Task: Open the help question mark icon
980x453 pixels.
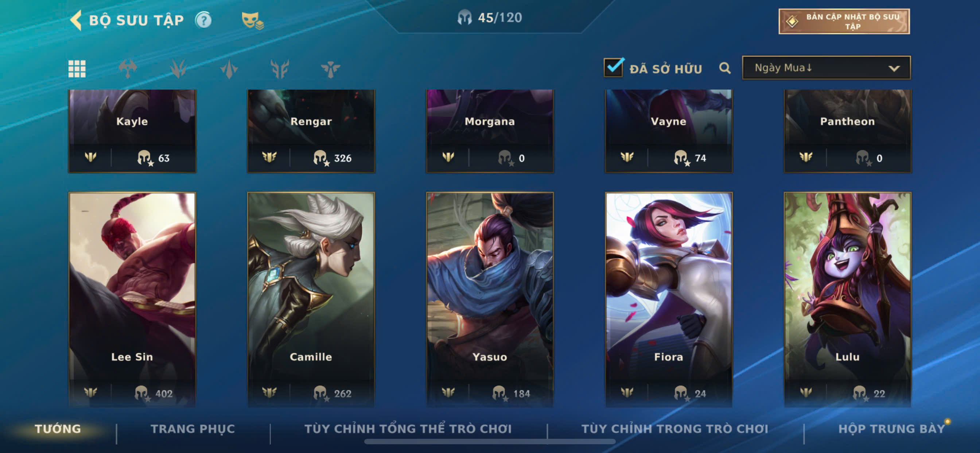Action: (203, 20)
